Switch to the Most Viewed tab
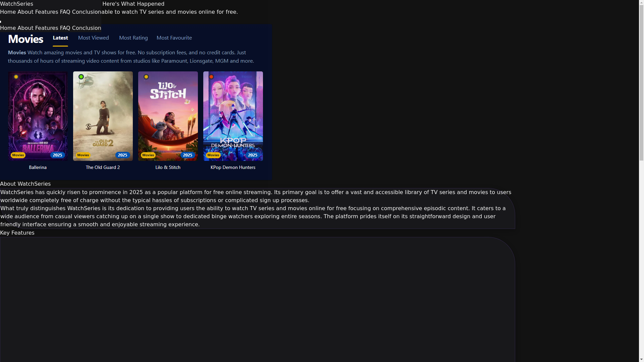This screenshot has width=644, height=362. (94, 38)
